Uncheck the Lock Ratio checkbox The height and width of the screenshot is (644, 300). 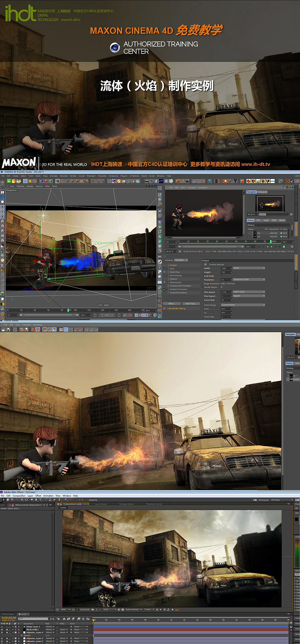(222, 276)
